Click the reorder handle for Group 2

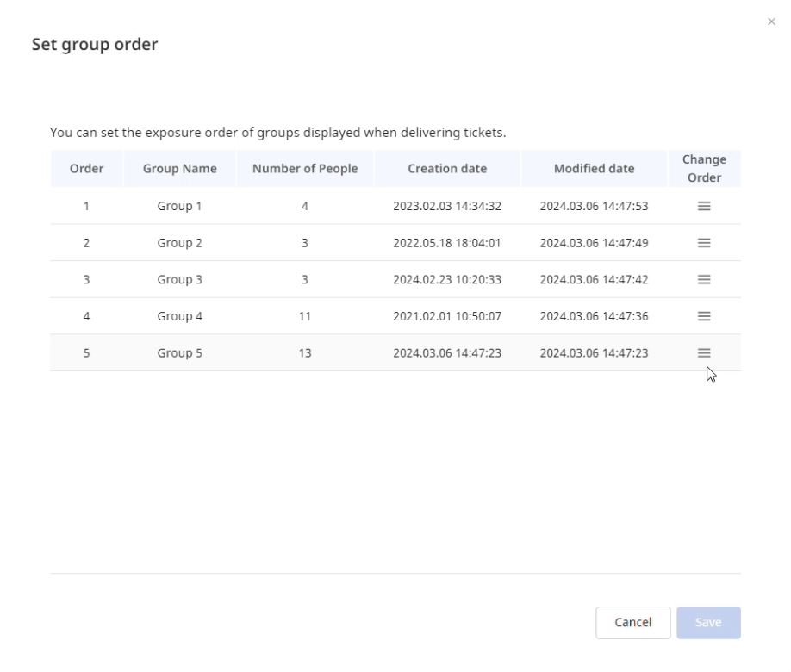[x=704, y=243]
